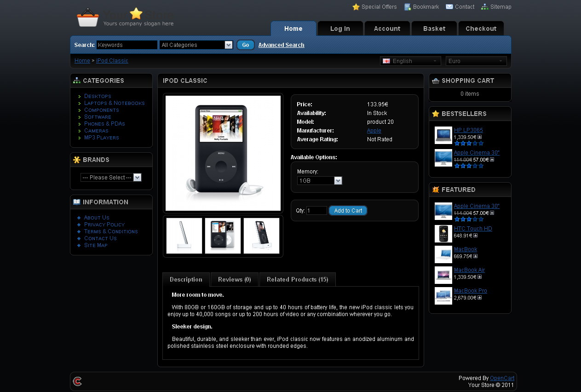Expand the Brands 'Please Select' dropdown
This screenshot has width=581, height=392.
(111, 178)
